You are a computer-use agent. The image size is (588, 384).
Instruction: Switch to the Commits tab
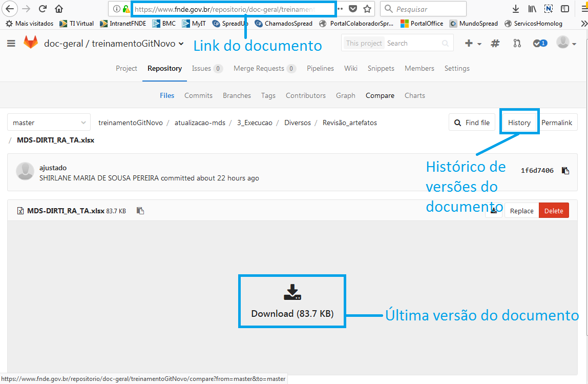tap(198, 95)
